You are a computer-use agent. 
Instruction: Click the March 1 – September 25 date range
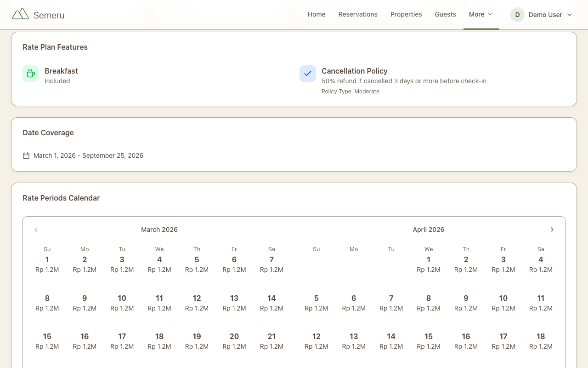pos(89,155)
